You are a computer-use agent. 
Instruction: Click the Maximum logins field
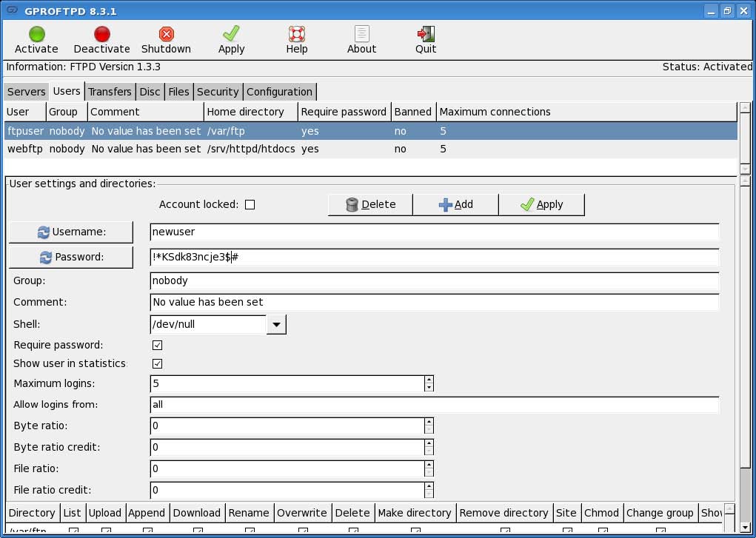pyautogui.click(x=287, y=384)
